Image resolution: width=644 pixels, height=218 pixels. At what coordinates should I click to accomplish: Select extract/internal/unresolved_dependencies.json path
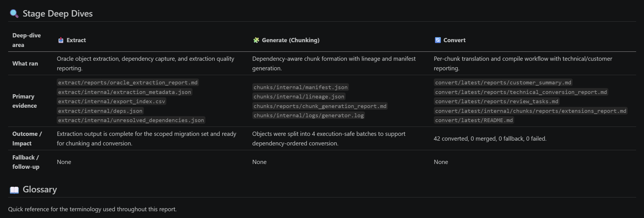click(x=131, y=120)
